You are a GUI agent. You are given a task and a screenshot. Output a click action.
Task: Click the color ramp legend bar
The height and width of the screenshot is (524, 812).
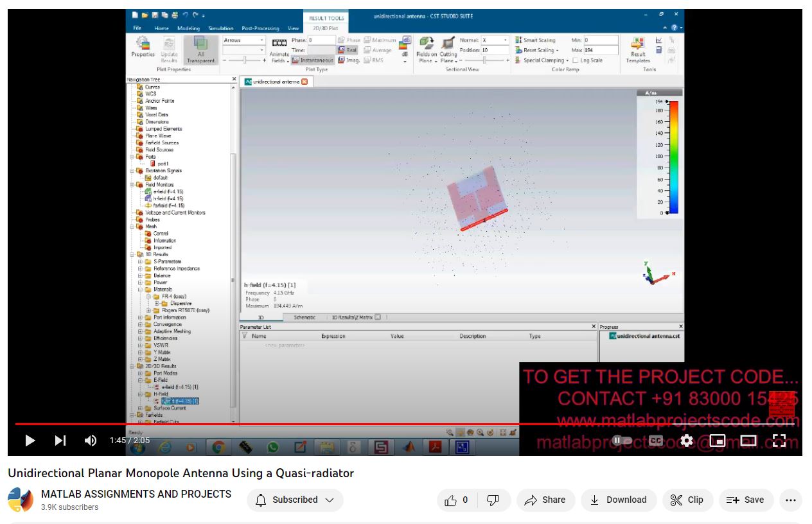(674, 157)
